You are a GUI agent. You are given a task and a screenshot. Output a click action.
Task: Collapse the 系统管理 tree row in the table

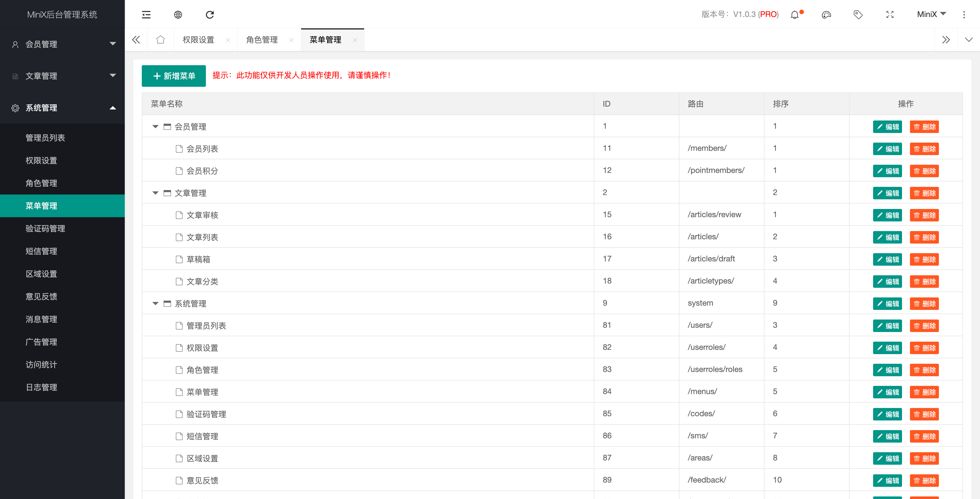pyautogui.click(x=155, y=303)
